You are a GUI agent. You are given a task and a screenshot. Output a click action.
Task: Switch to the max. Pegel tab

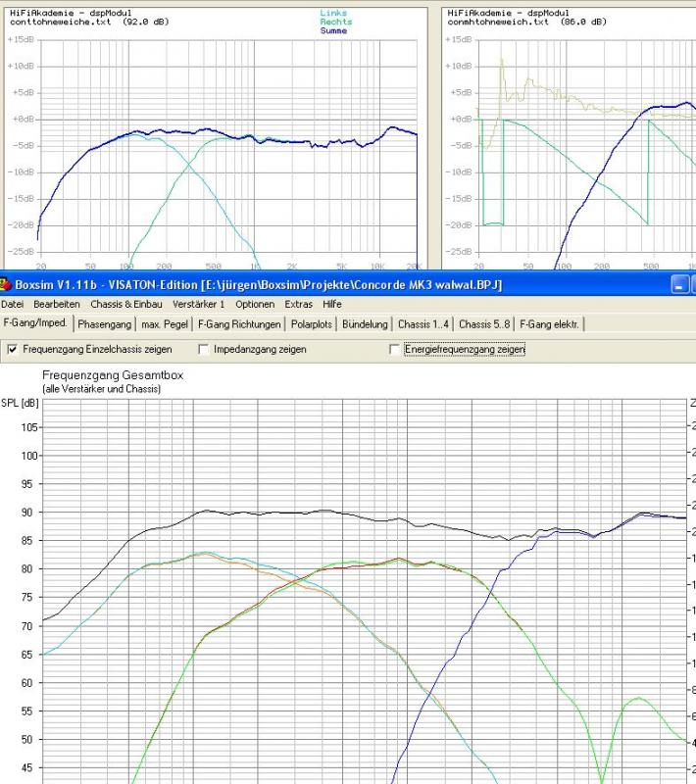165,324
